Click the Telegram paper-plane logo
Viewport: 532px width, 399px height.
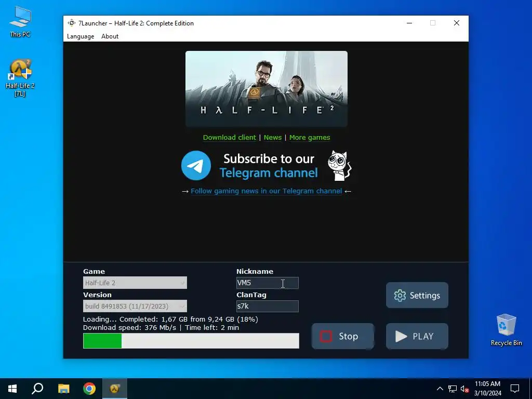coord(196,166)
